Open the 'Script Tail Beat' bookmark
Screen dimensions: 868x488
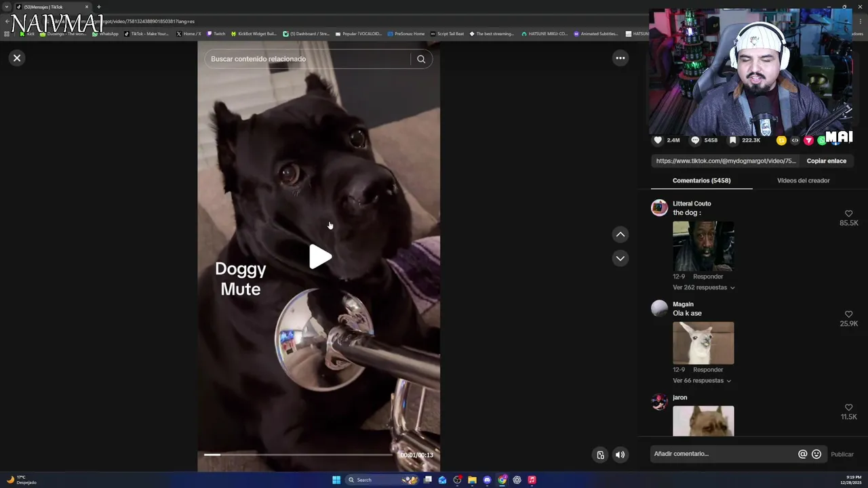click(x=447, y=34)
